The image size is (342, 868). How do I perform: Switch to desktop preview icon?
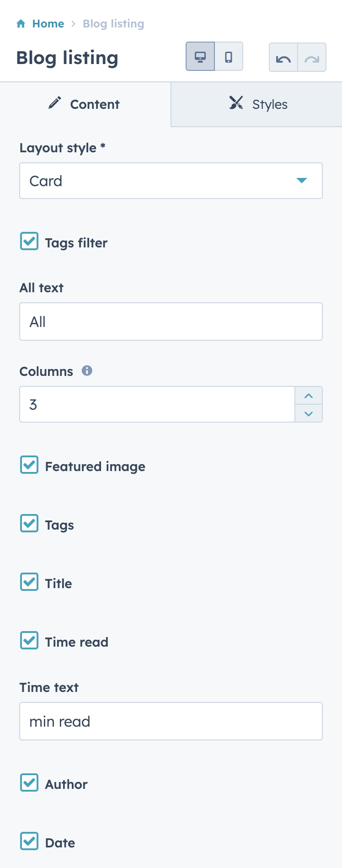(201, 57)
